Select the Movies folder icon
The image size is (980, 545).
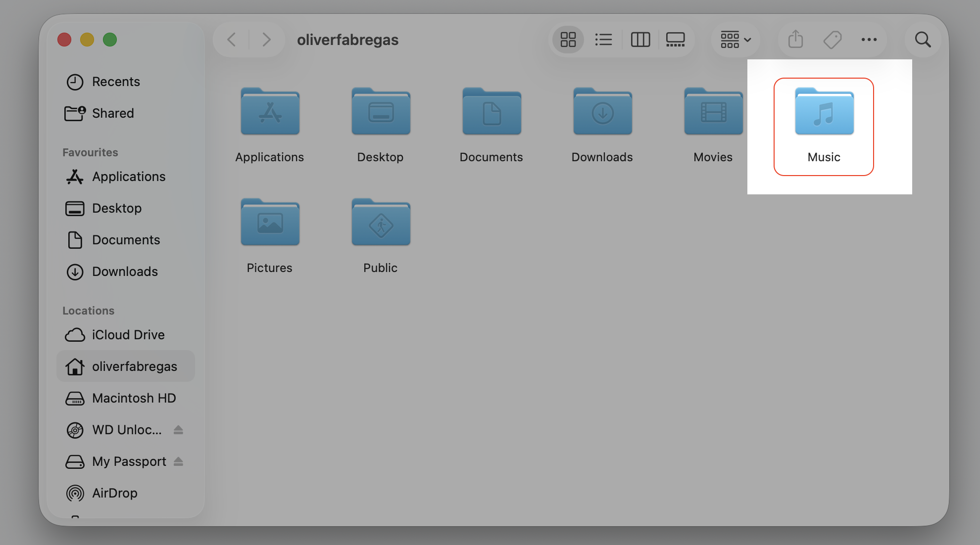714,111
